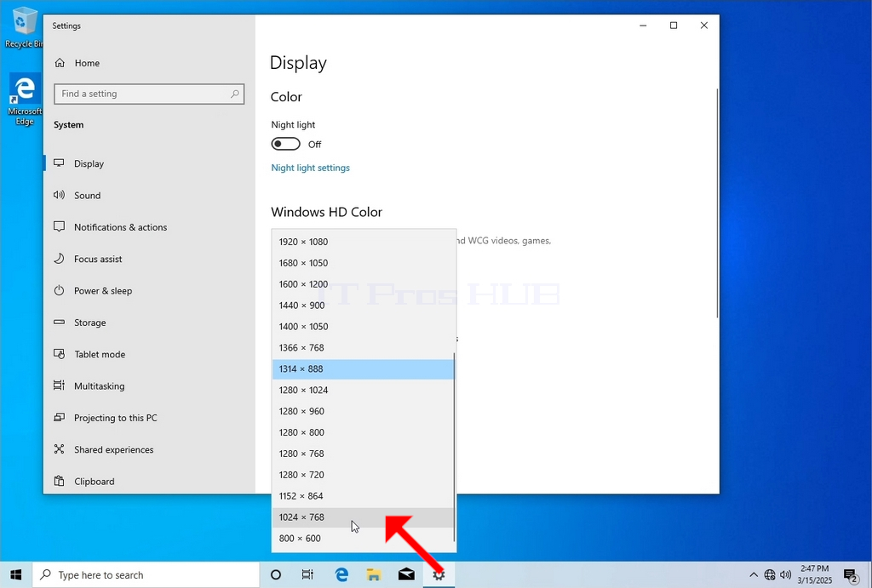Click the Home icon in Settings sidebar
This screenshot has height=588, width=872.
click(60, 63)
